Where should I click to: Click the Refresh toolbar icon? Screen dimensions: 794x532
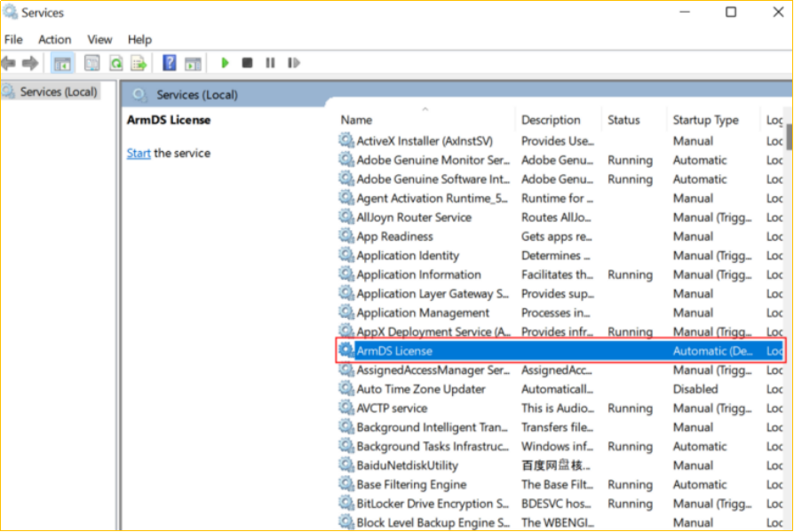[x=115, y=63]
